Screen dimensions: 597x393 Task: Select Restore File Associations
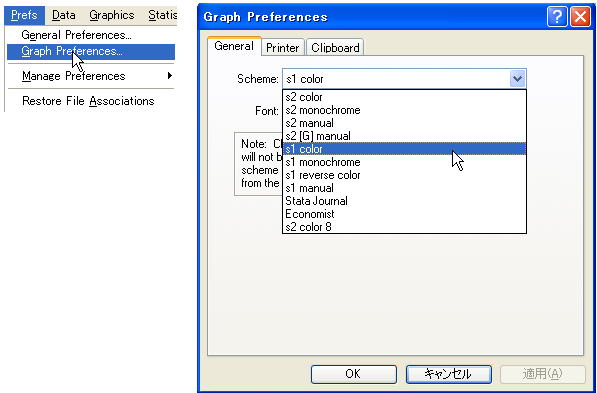pos(91,101)
